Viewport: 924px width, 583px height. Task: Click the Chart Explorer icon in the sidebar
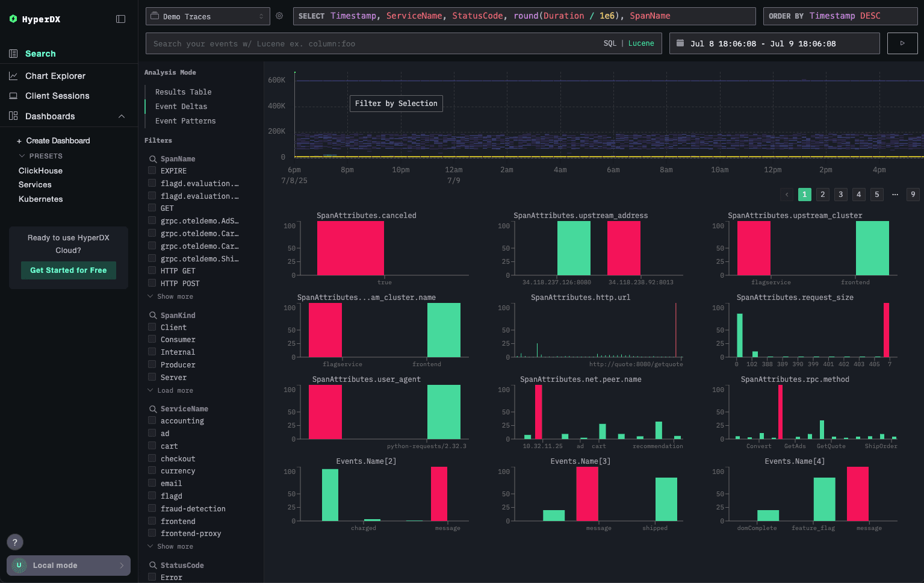[13, 76]
